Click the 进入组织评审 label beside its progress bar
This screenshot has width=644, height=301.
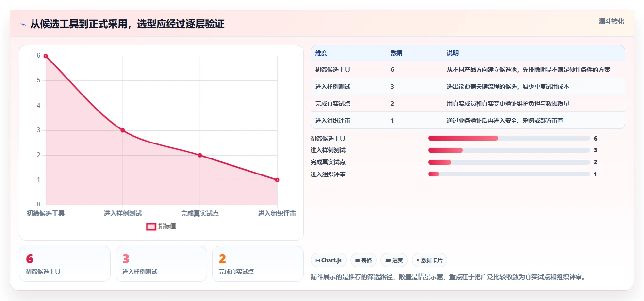point(328,174)
